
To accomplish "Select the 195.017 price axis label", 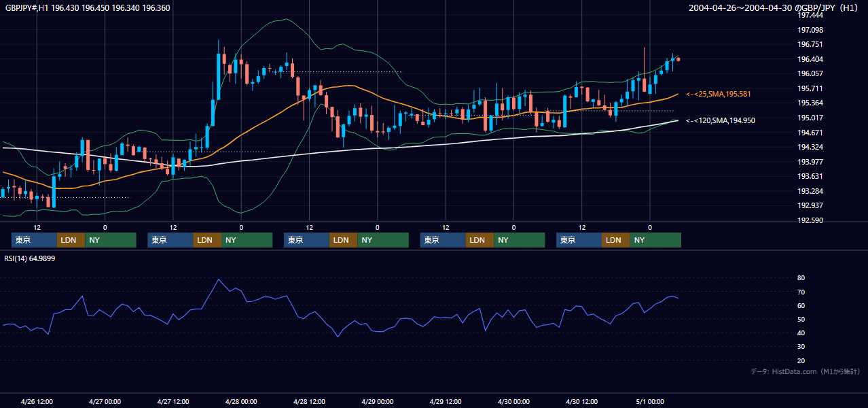I will coord(811,118).
